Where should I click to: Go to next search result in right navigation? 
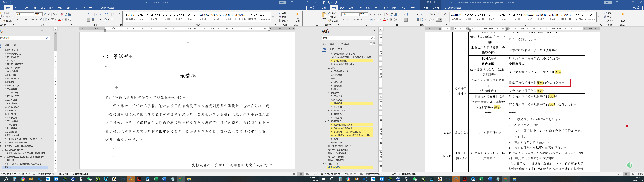374,44
